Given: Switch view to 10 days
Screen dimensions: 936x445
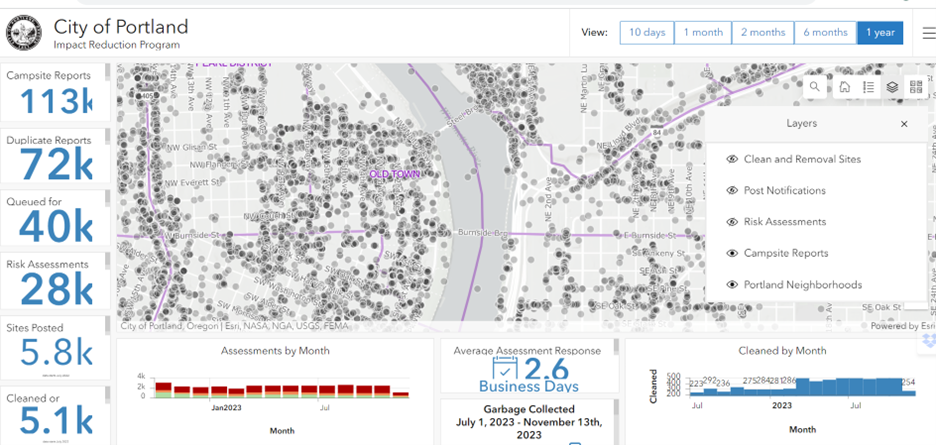Looking at the screenshot, I should pos(647,33).
